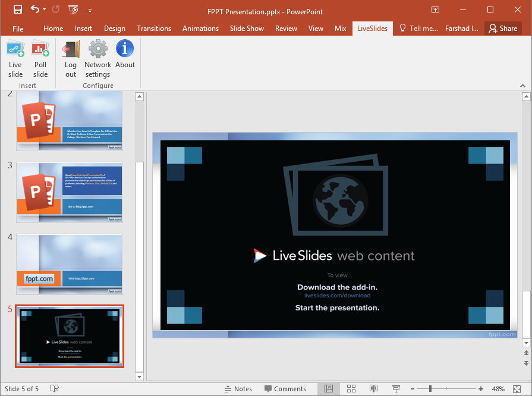Go to previous slide double-arrow
This screenshot has width=532, height=396.
pyautogui.click(x=526, y=353)
